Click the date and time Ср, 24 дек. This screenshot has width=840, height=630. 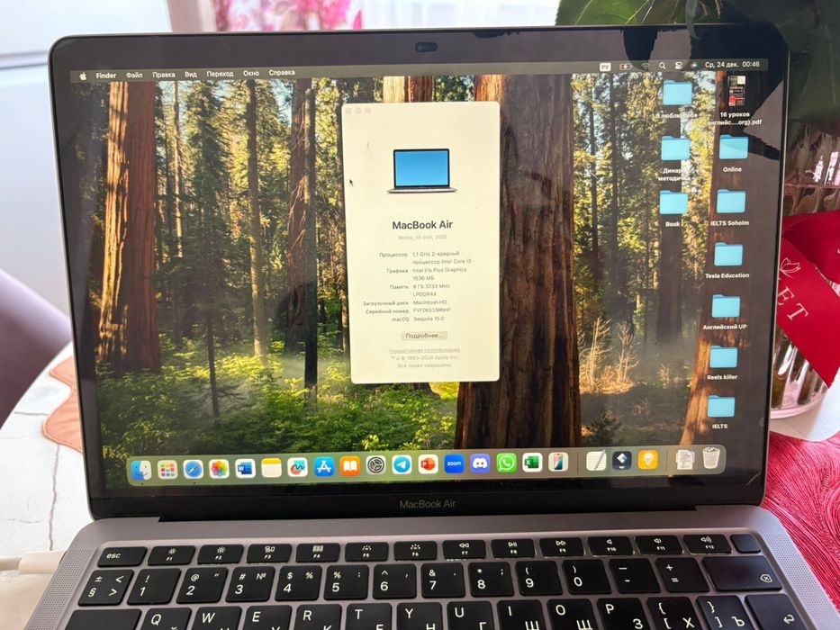732,64
